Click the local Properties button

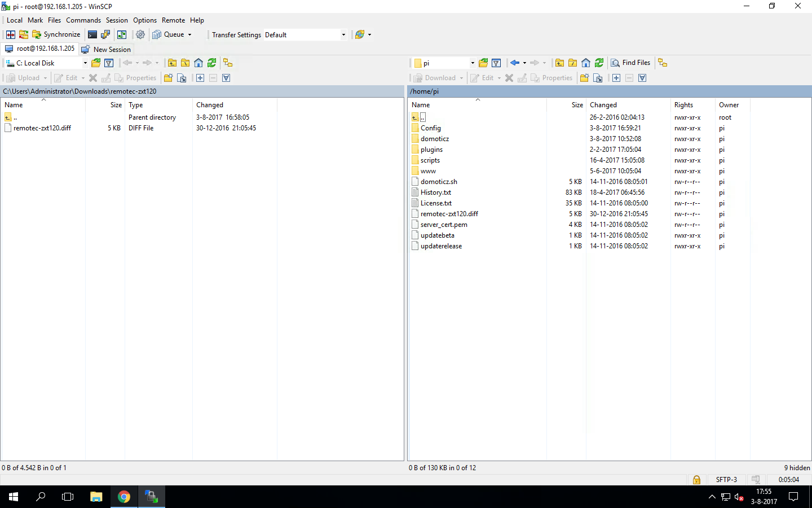click(x=135, y=78)
